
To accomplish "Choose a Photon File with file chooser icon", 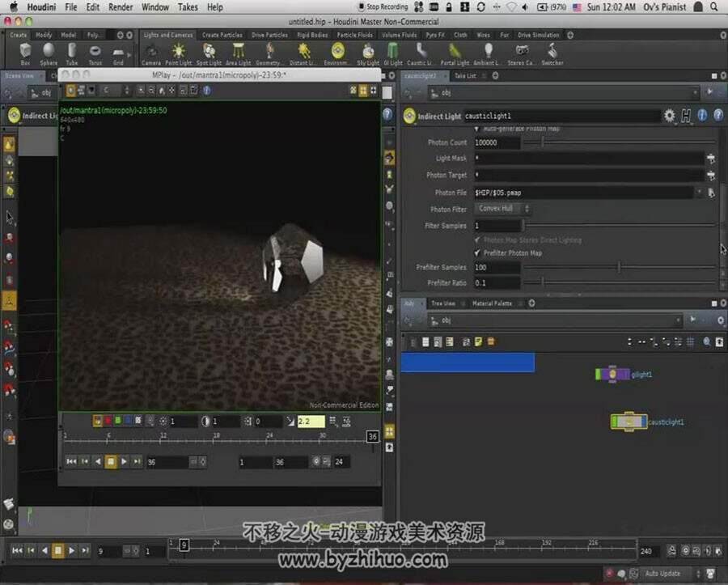I will pos(711,193).
